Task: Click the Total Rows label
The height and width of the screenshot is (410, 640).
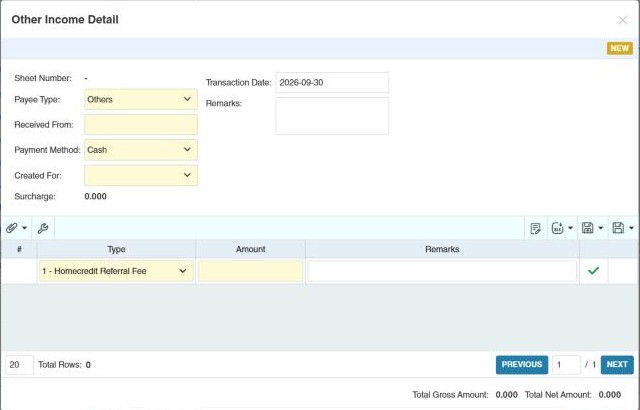Action: click(x=60, y=365)
